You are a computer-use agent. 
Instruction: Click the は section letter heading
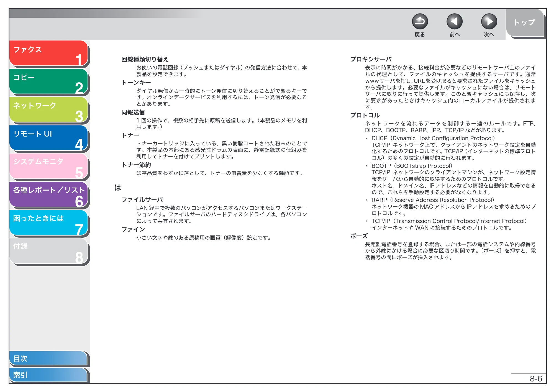tap(118, 188)
